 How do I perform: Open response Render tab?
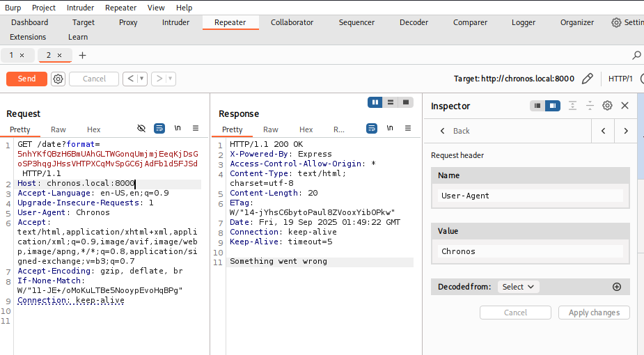[339, 129]
